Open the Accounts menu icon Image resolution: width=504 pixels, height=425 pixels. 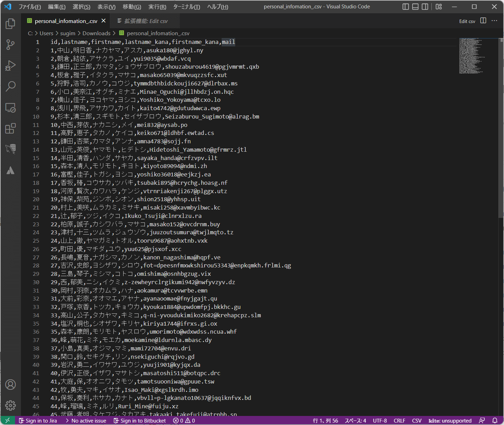pos(10,385)
